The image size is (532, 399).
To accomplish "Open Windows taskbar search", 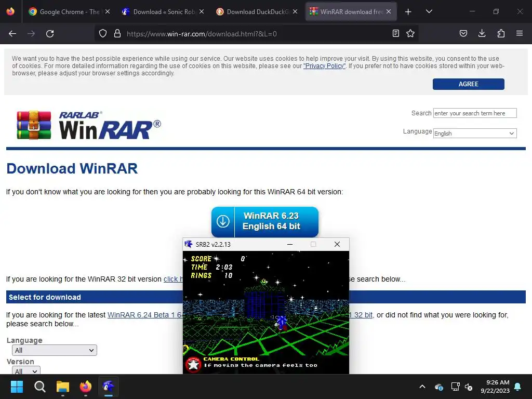I will tap(39, 387).
